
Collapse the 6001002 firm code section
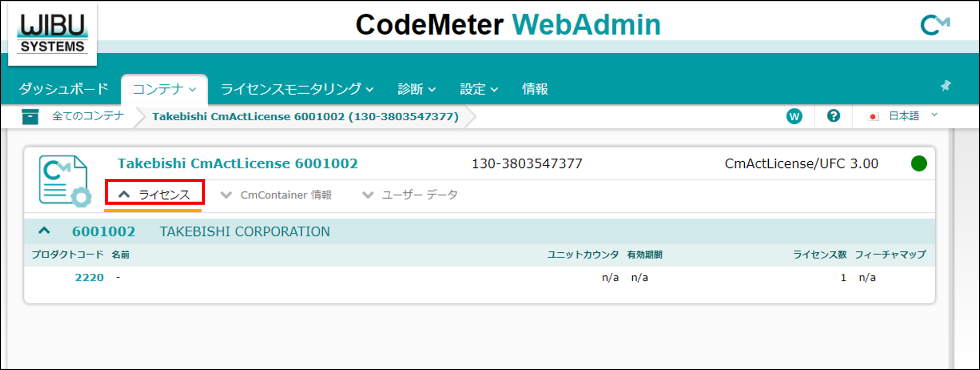click(44, 231)
